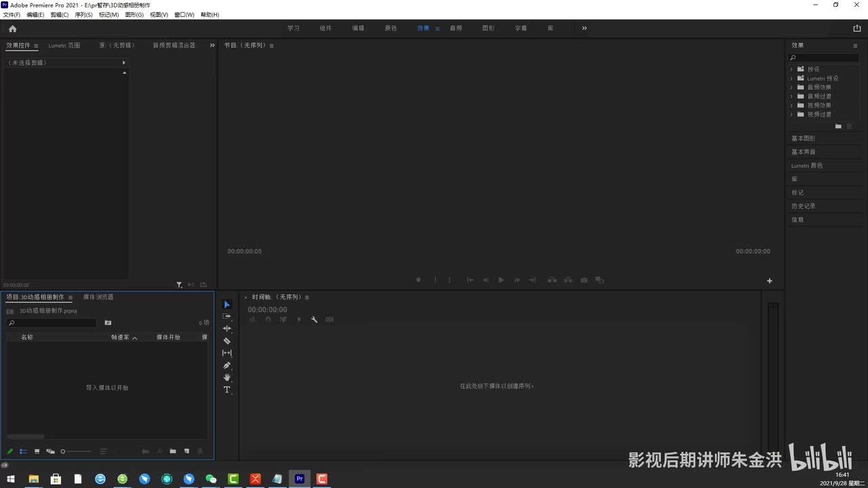The image size is (868, 488).
Task: Click the Project panel search field
Action: [52, 323]
